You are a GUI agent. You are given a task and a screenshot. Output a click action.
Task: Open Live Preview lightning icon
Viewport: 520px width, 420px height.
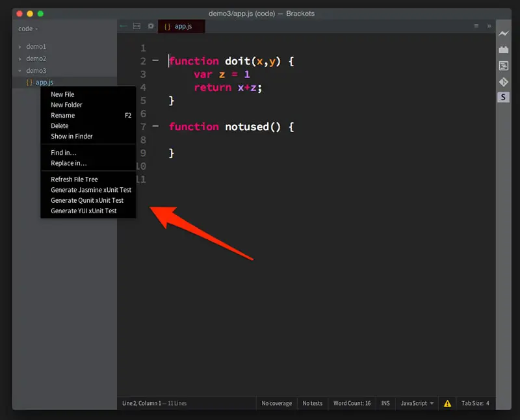coord(503,33)
